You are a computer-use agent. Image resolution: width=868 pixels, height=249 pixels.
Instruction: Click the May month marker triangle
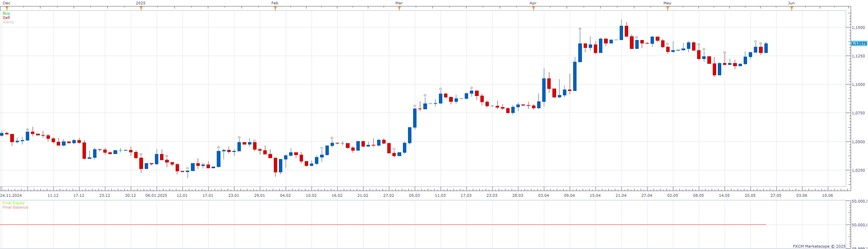668,8
